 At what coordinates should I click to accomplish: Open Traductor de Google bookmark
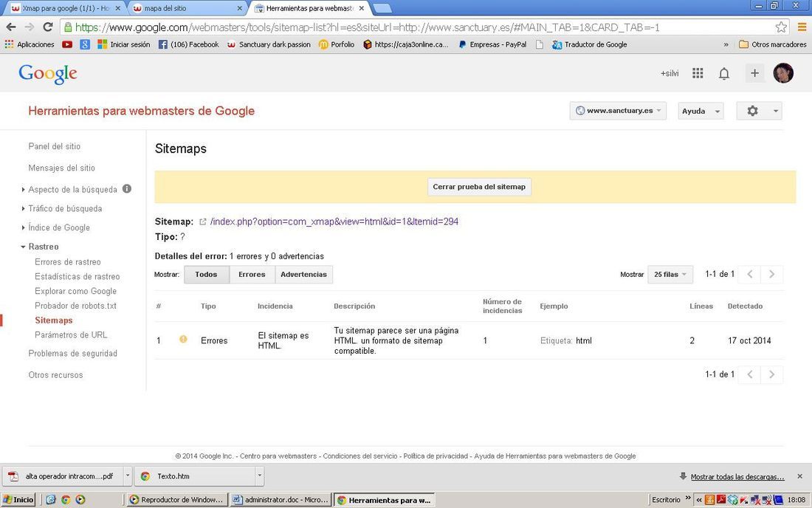(x=590, y=44)
